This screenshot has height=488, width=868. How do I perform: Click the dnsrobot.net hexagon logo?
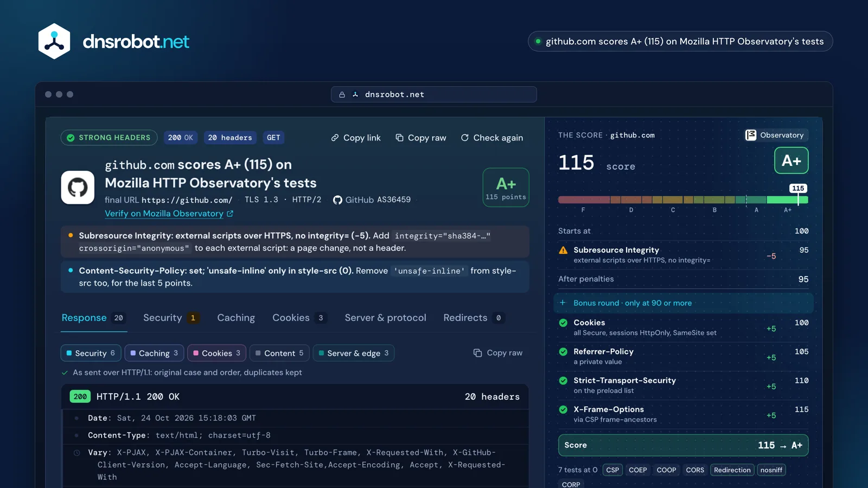[54, 41]
